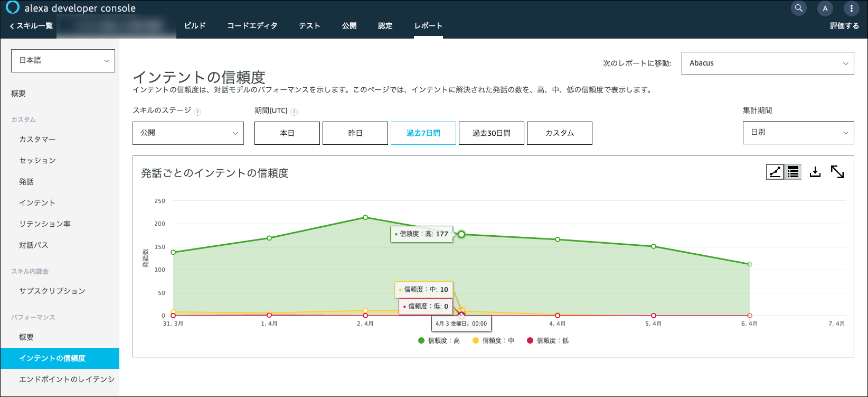
Task: Download the chart data icon
Action: pos(815,172)
